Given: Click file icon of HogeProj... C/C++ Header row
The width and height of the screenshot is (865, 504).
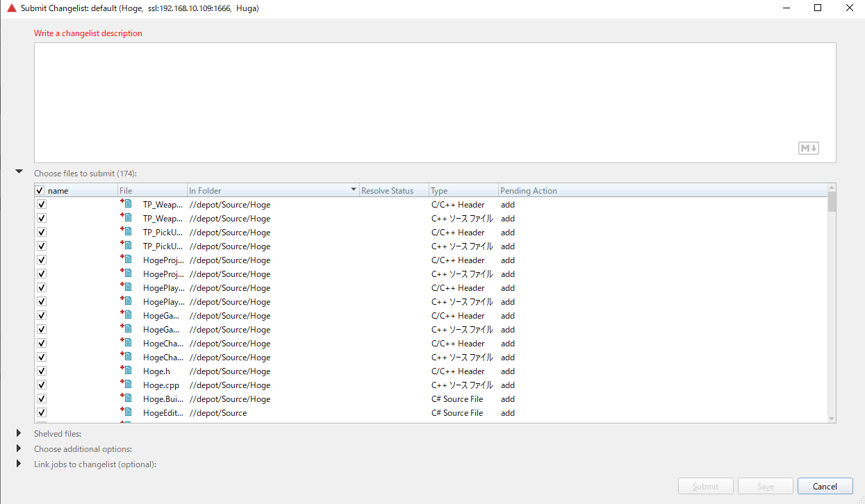Looking at the screenshot, I should coord(126,259).
